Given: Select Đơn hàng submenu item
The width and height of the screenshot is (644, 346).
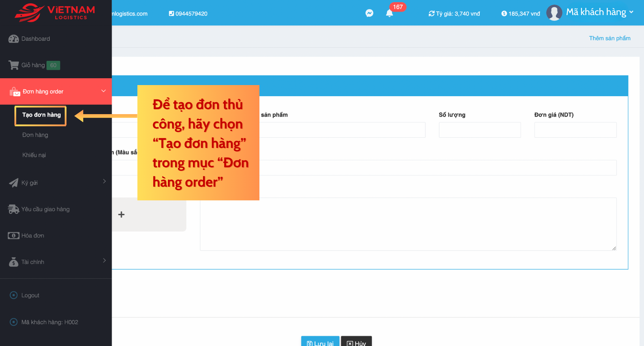Looking at the screenshot, I should [x=35, y=135].
